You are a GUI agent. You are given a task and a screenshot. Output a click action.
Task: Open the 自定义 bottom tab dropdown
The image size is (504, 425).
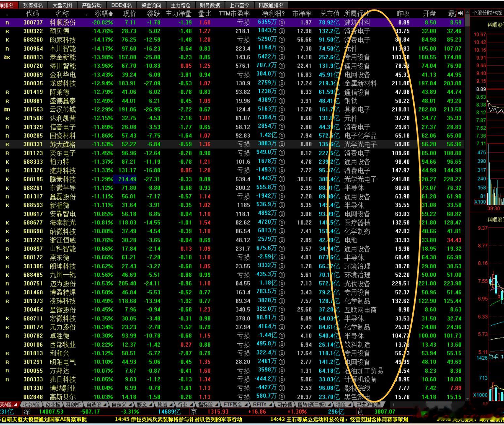[x=130, y=404]
